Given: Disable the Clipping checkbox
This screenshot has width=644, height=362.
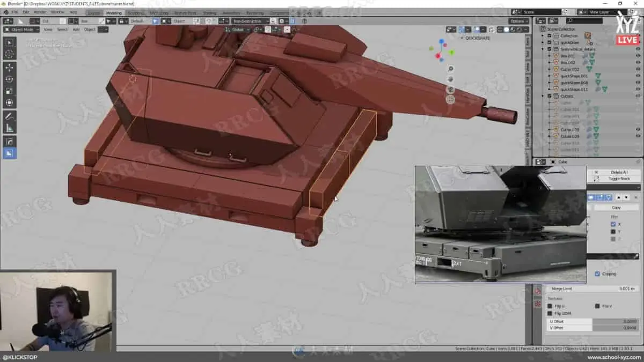Looking at the screenshot, I should point(597,274).
